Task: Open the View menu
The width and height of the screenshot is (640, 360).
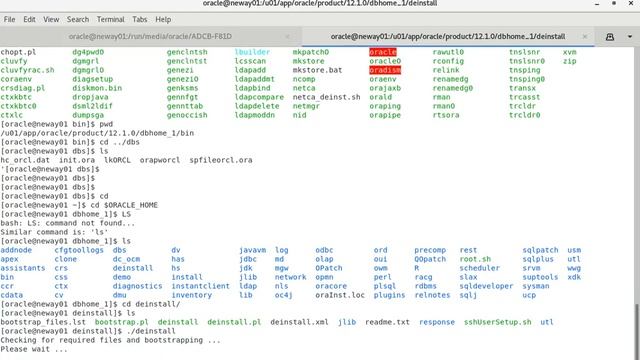Action: coord(51,19)
